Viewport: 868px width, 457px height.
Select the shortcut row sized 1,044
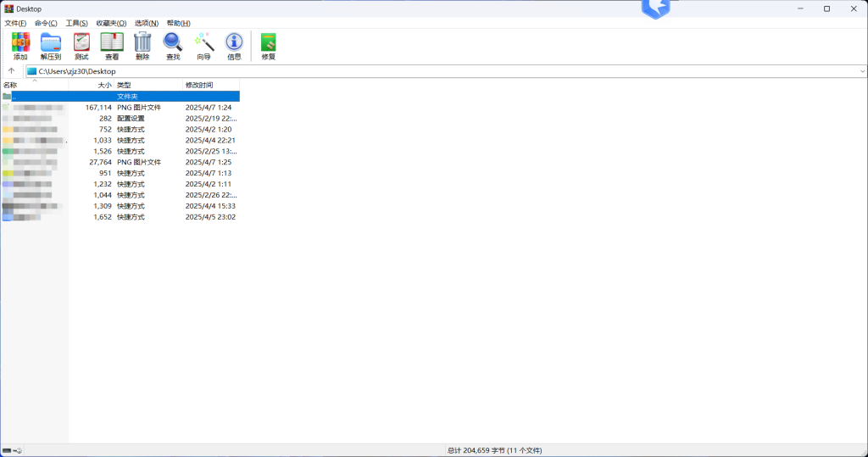click(120, 195)
